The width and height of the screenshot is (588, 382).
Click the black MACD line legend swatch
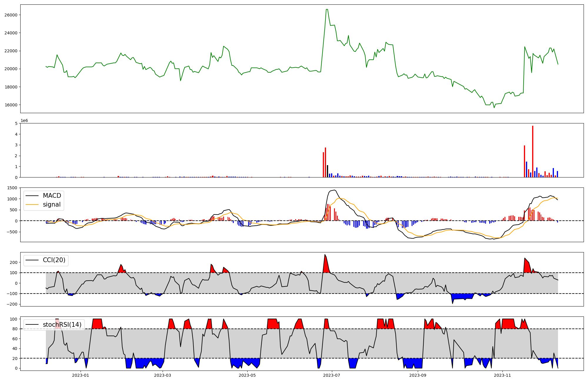pos(32,196)
